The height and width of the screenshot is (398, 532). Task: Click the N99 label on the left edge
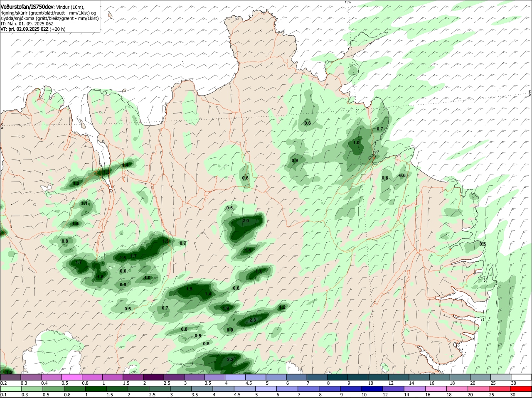pos(2,125)
